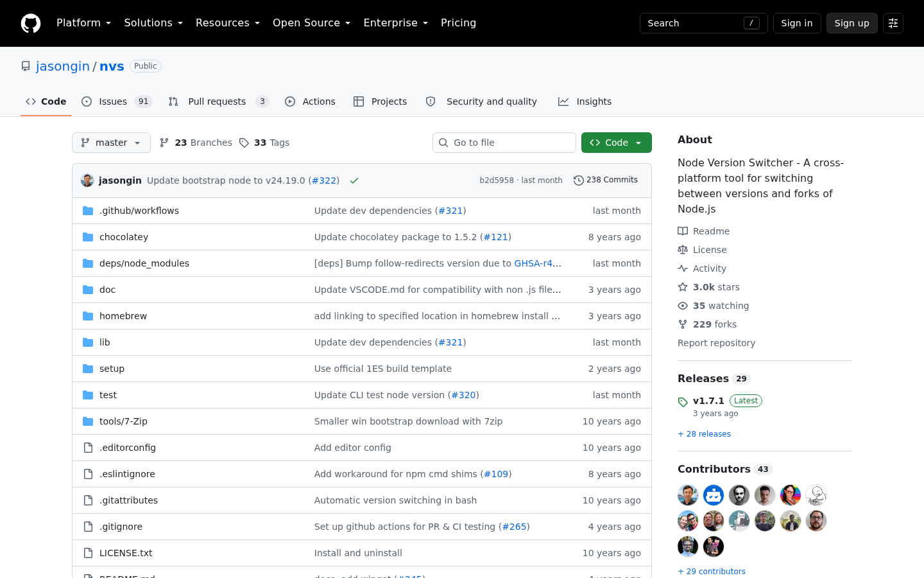Expand the Open Source menu
Image resolution: width=924 pixels, height=578 pixels.
click(x=311, y=23)
